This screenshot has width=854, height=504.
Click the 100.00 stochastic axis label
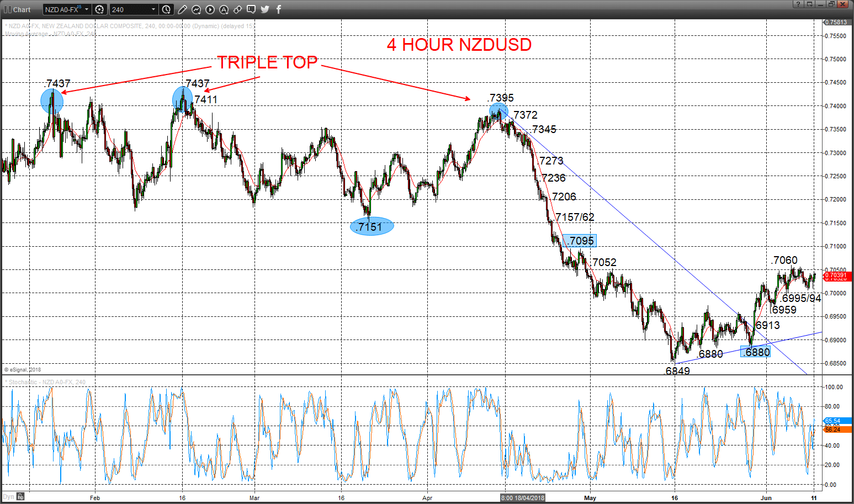pyautogui.click(x=834, y=387)
